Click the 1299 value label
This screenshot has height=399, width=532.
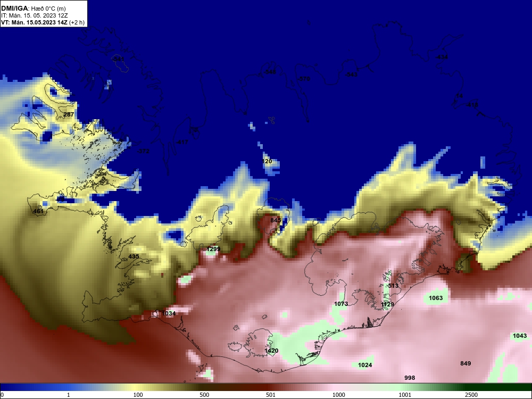[213, 249]
